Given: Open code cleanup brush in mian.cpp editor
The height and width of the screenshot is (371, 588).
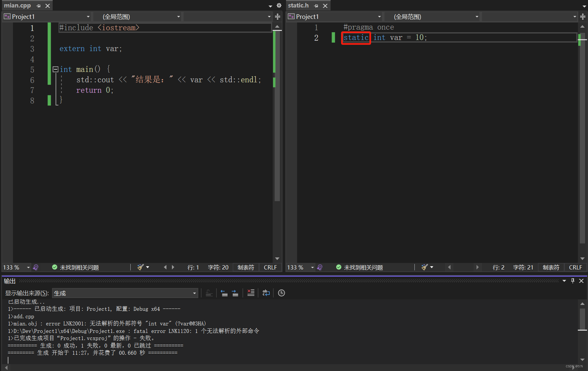Looking at the screenshot, I should [140, 267].
